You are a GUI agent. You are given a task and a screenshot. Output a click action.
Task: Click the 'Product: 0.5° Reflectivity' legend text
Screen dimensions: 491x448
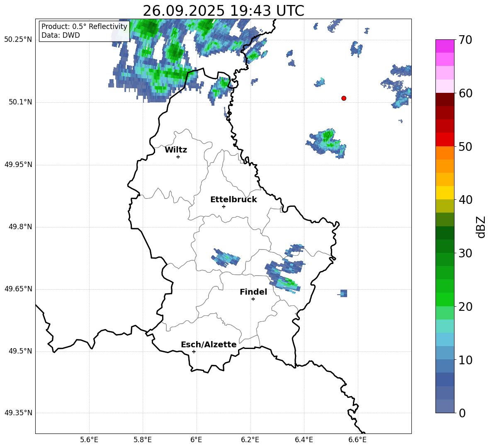(84, 26)
